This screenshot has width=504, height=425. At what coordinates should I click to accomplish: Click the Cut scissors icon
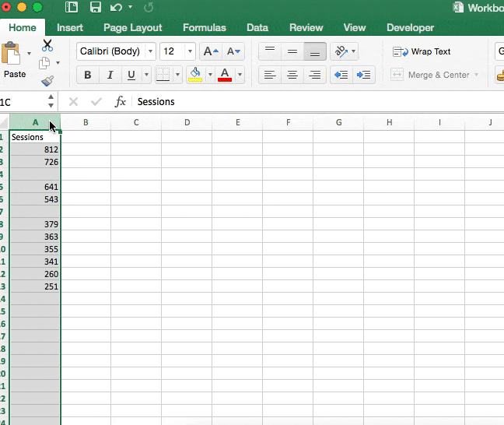click(47, 46)
